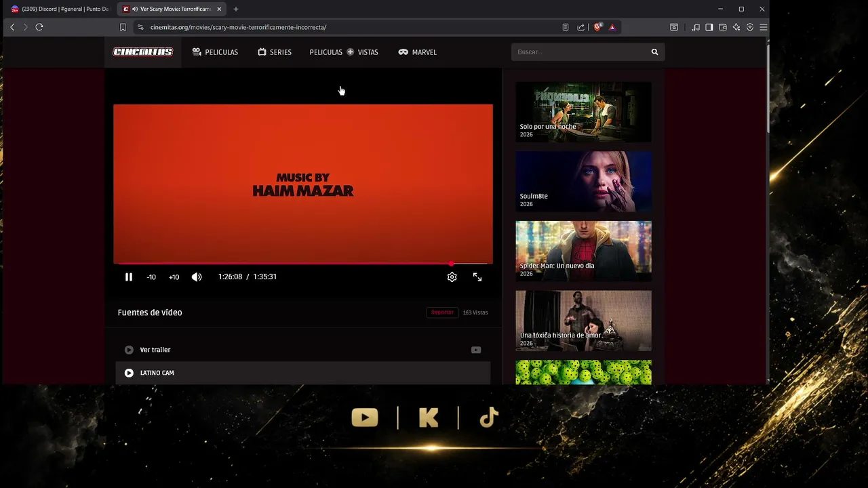868x488 pixels.
Task: Open the Brave VPN shield icon
Action: click(x=750, y=27)
